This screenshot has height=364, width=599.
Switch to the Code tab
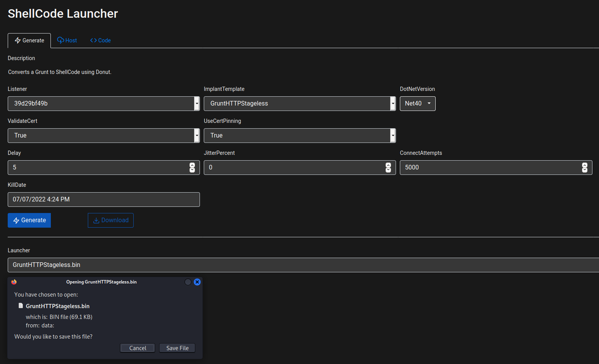click(x=101, y=40)
